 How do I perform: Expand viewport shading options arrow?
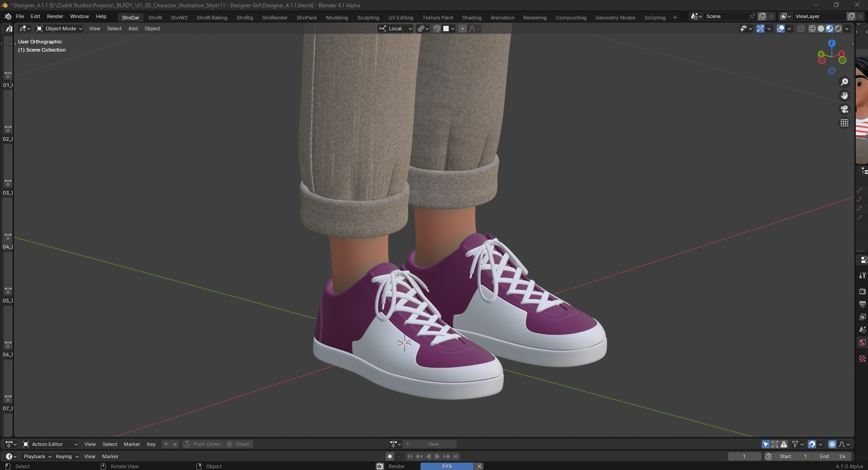coord(847,29)
